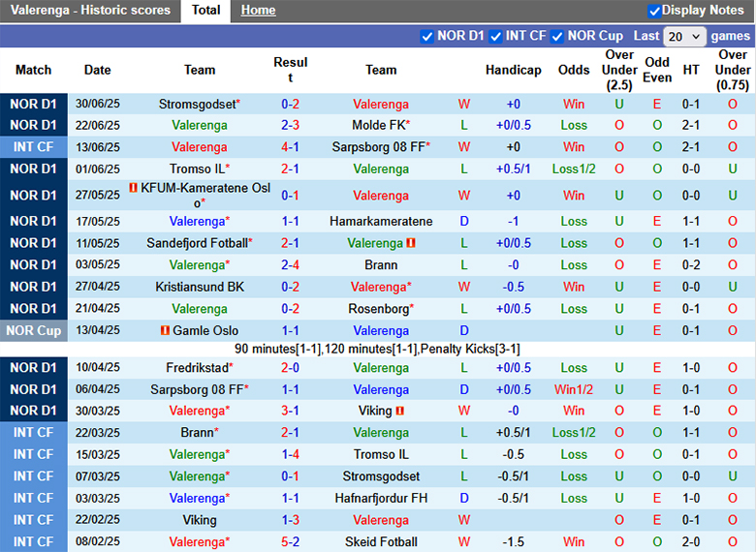Open the Tromso IL link on 01/06/25
Image resolution: width=756 pixels, height=552 pixels.
(x=199, y=169)
